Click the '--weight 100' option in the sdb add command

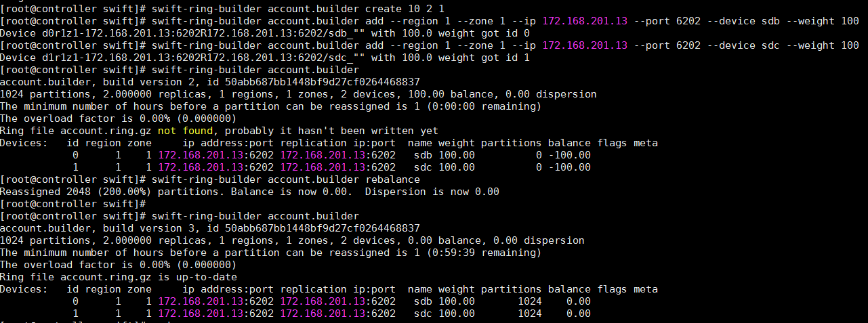pyautogui.click(x=823, y=21)
